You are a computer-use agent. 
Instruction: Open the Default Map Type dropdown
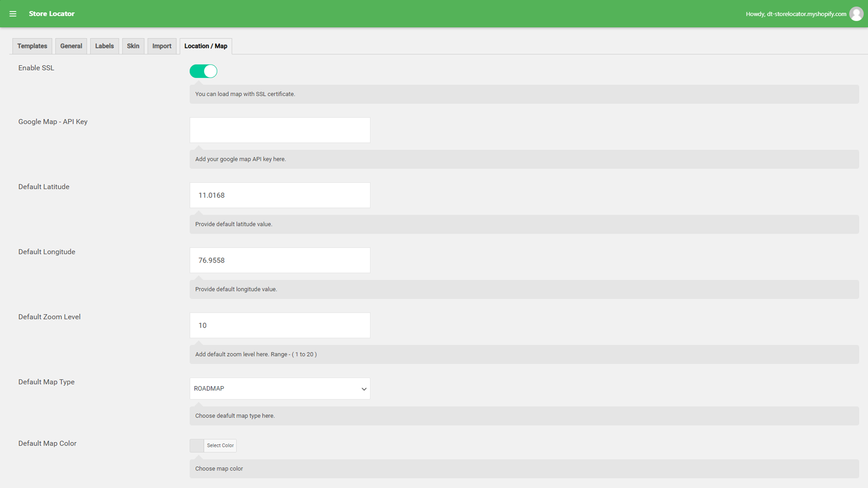click(x=279, y=388)
